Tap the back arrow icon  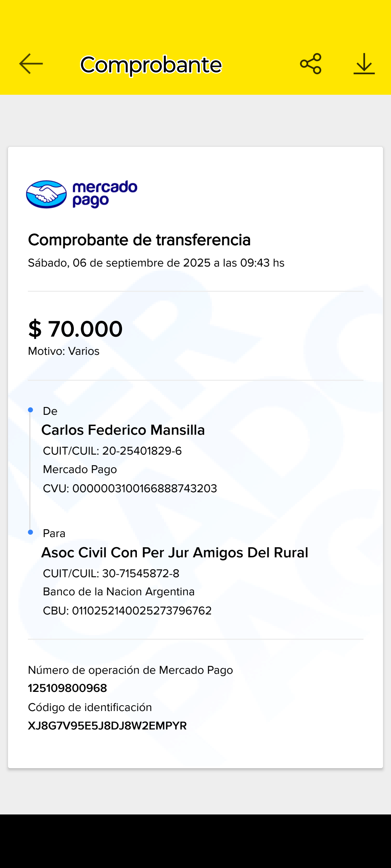(x=31, y=64)
